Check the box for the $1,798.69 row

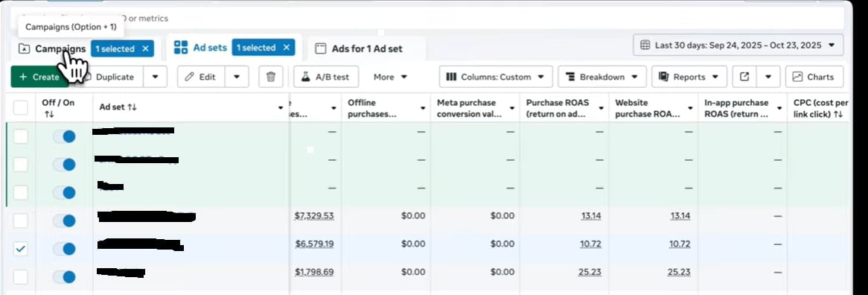(21, 276)
